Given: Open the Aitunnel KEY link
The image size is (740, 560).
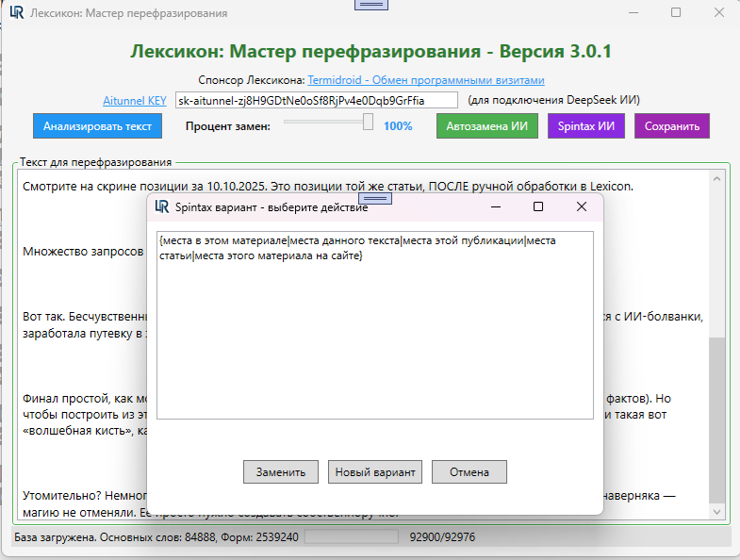Looking at the screenshot, I should (135, 100).
